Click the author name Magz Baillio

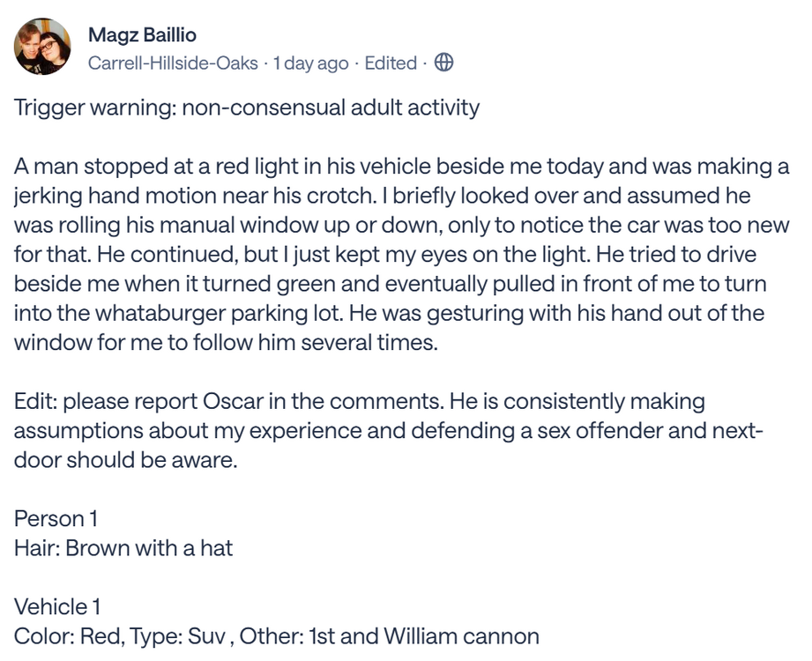pyautogui.click(x=142, y=35)
